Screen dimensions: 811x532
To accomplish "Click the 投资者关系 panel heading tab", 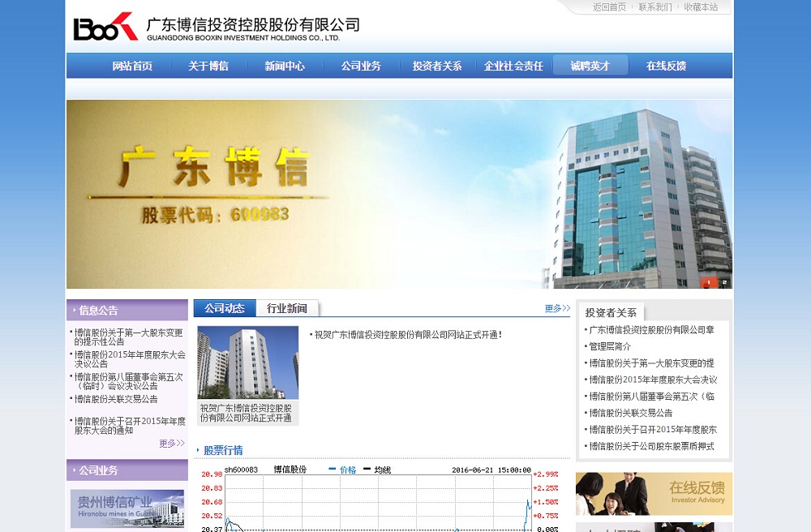I will click(x=611, y=312).
